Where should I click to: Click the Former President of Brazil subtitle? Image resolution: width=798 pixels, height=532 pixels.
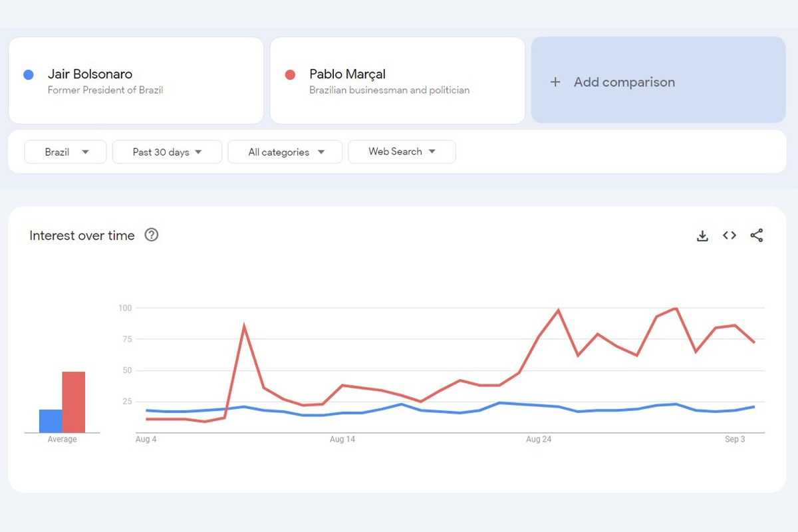pyautogui.click(x=105, y=90)
